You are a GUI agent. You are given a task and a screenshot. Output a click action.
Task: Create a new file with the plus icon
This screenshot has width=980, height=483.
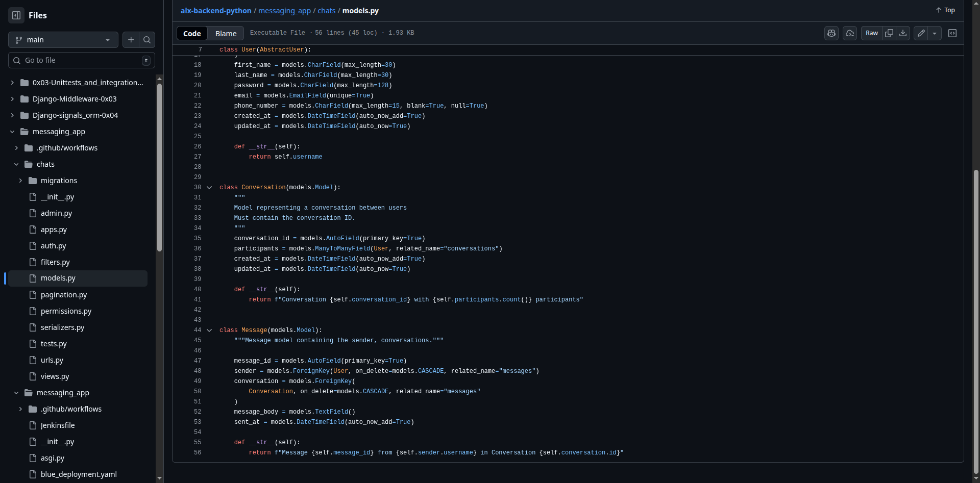(x=131, y=39)
